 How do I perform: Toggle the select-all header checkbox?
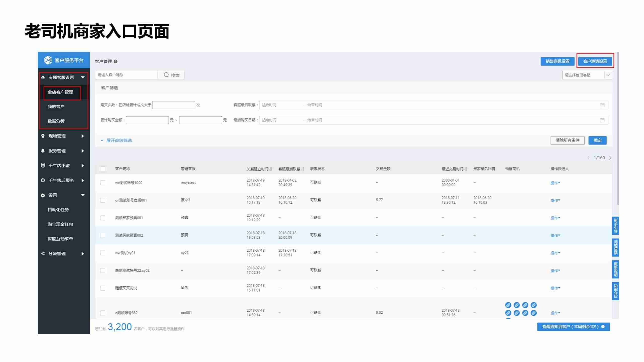102,169
